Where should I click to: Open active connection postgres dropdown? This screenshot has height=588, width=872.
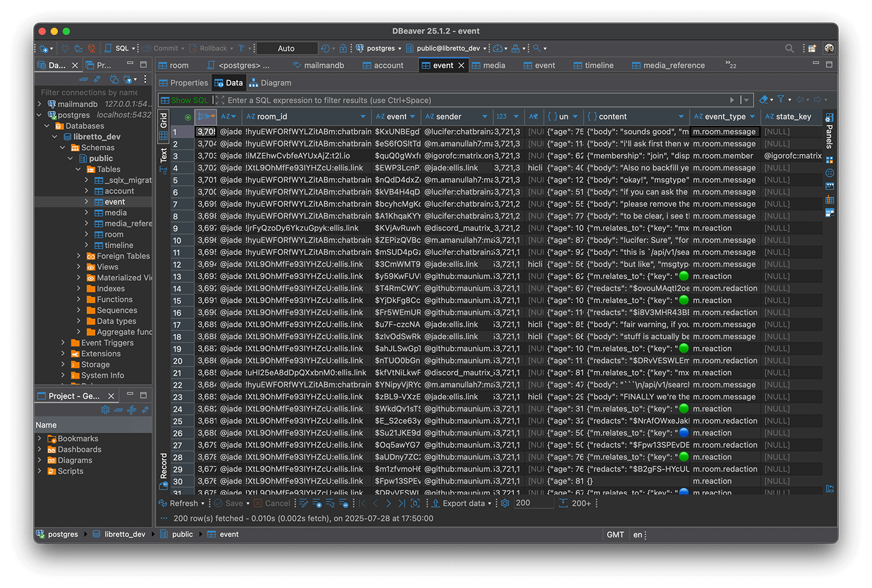point(378,49)
